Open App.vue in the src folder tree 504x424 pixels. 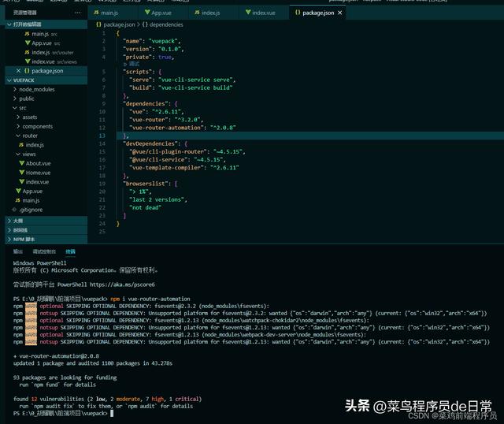32,192
